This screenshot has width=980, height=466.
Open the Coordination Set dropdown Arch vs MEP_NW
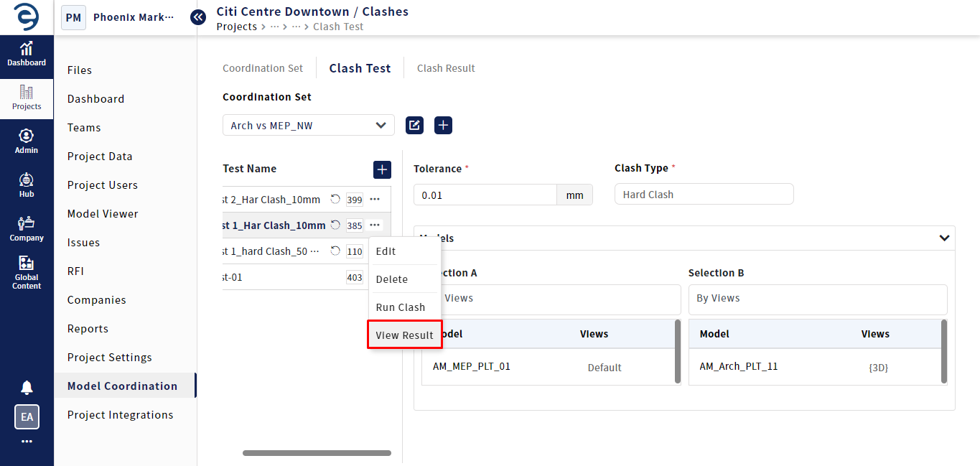pos(309,126)
